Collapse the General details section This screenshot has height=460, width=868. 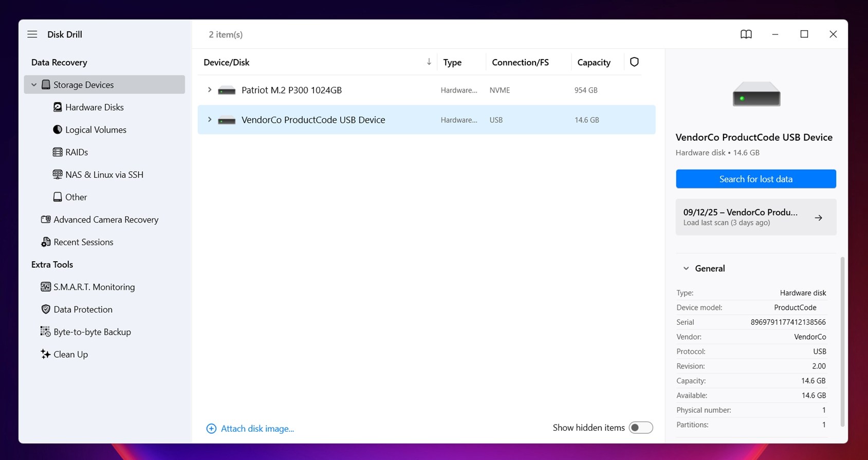pos(686,268)
